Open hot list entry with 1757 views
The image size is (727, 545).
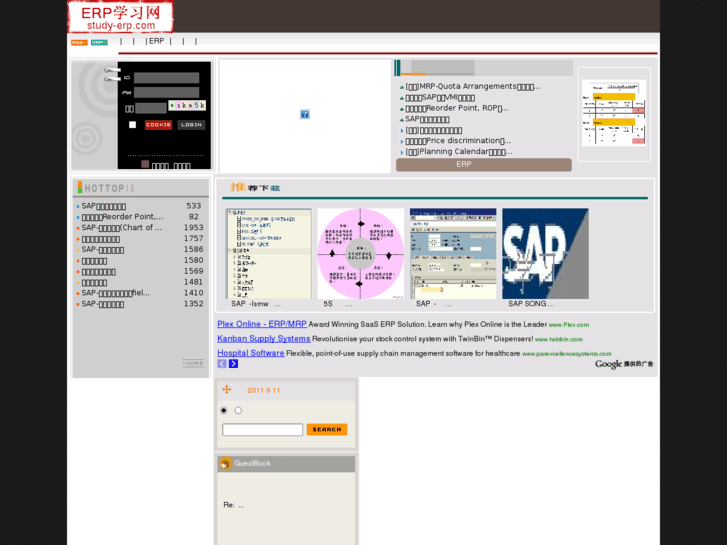101,238
